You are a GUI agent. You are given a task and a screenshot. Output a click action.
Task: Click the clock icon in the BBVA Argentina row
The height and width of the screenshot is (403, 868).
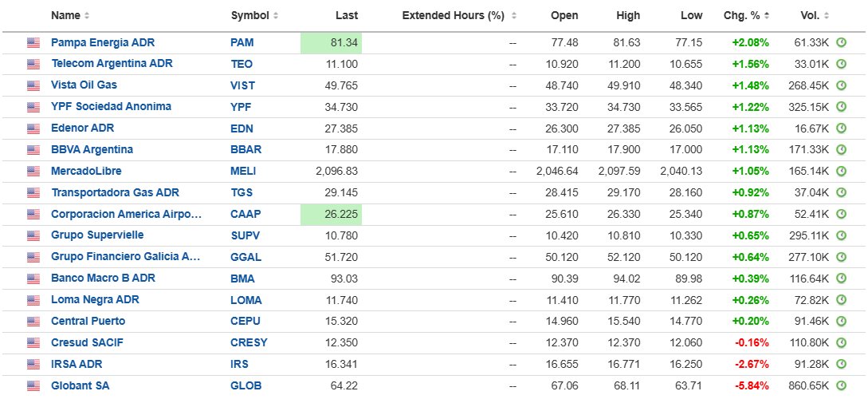click(841, 150)
